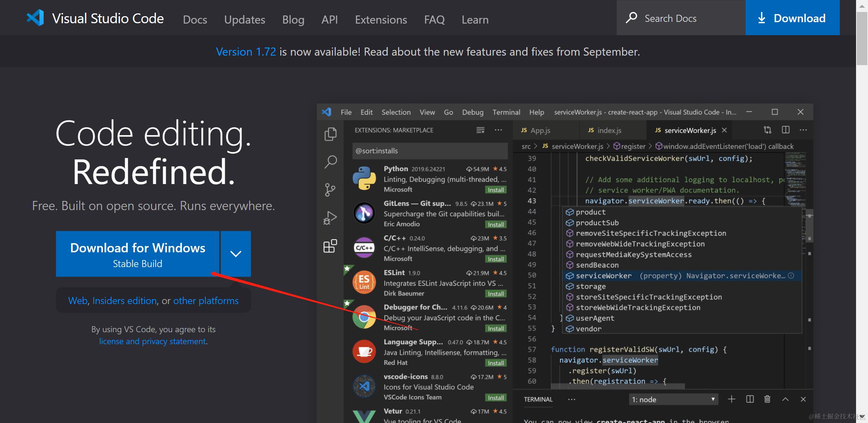
Task: Click the Visual Studio Code logo icon
Action: (x=35, y=18)
